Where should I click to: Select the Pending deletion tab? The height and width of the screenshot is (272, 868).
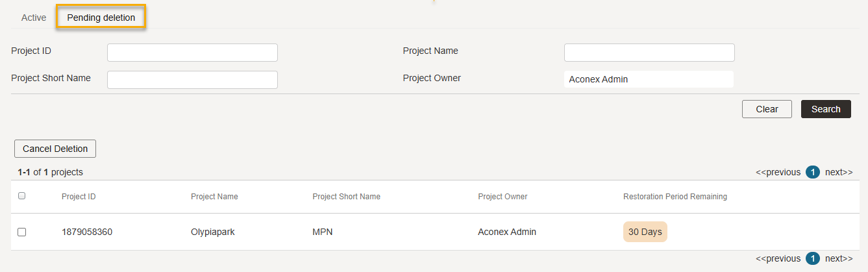(101, 18)
